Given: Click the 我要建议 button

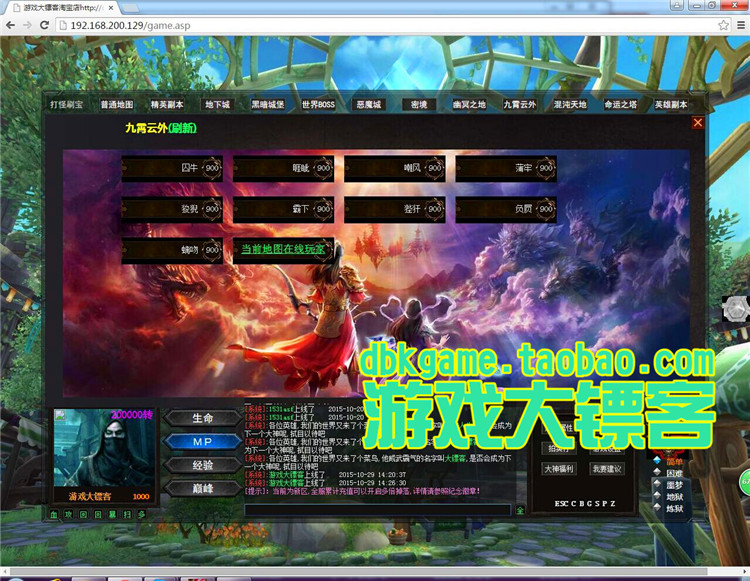Looking at the screenshot, I should pos(607,469).
